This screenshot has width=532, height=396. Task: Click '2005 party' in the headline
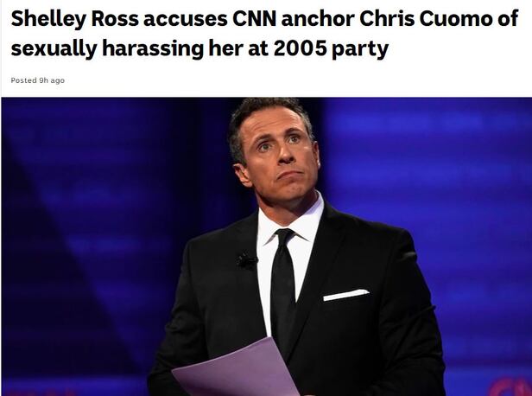pyautogui.click(x=331, y=48)
